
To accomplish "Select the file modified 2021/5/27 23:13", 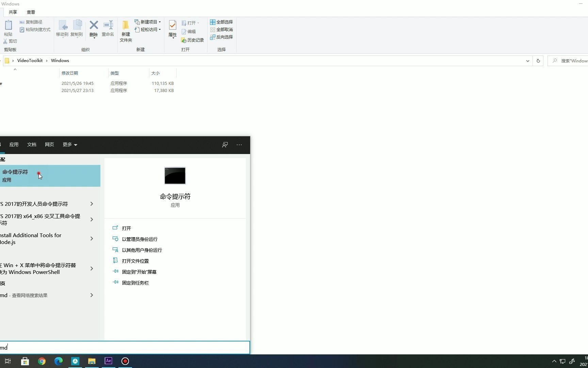I will tap(88, 91).
